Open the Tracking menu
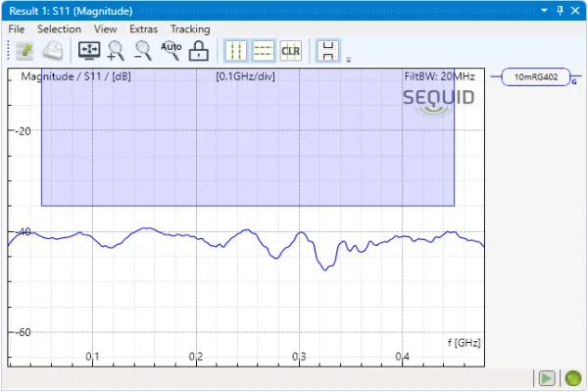The height and width of the screenshot is (392, 588). pyautogui.click(x=189, y=29)
